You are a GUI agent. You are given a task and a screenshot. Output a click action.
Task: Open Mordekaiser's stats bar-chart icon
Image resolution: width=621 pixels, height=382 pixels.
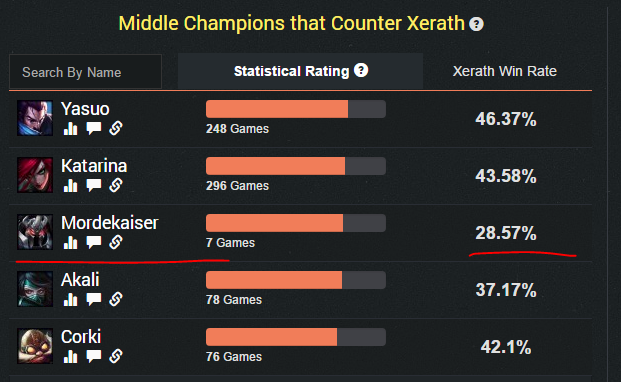pyautogui.click(x=70, y=242)
